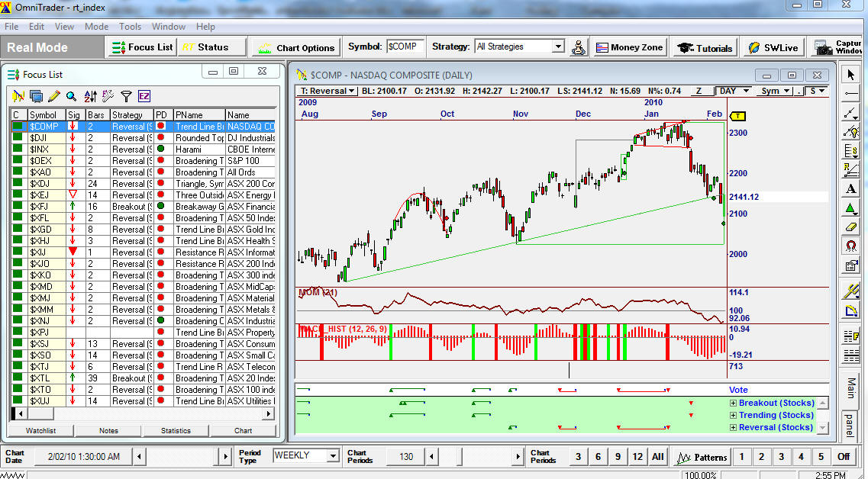868x479 pixels.
Task: Open the filter wrench tool icon
Action: tap(108, 96)
